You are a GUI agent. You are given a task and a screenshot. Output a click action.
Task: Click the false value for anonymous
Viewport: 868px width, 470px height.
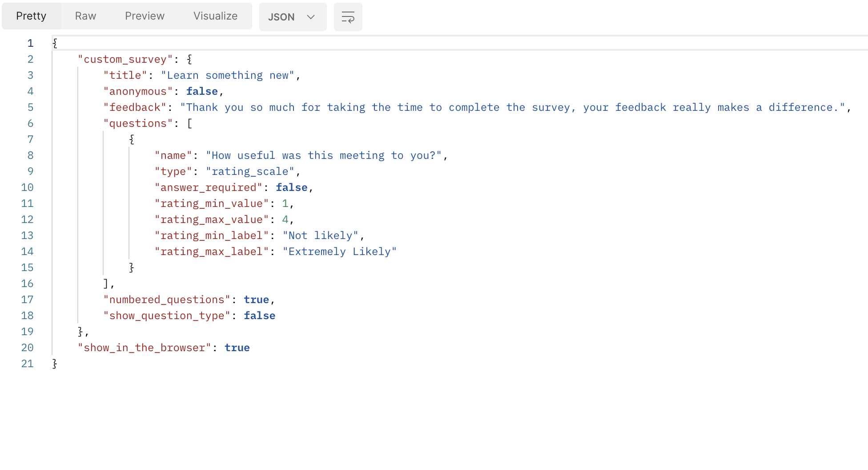point(202,91)
